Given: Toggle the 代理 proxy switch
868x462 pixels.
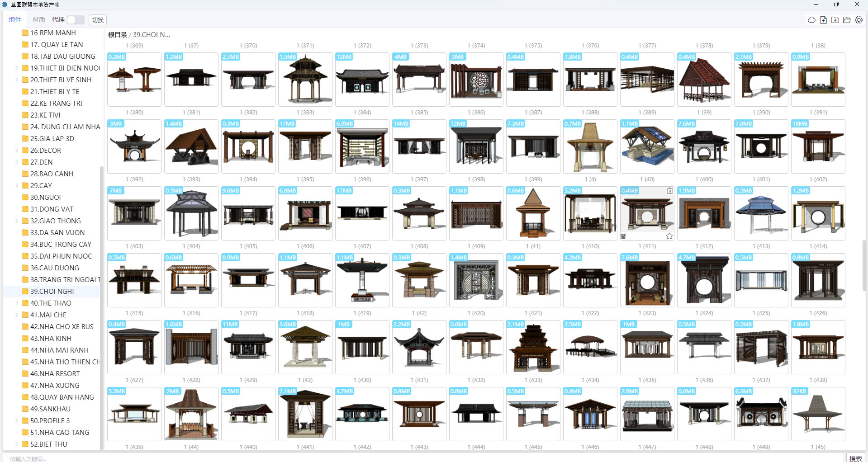Looking at the screenshot, I should coord(75,20).
